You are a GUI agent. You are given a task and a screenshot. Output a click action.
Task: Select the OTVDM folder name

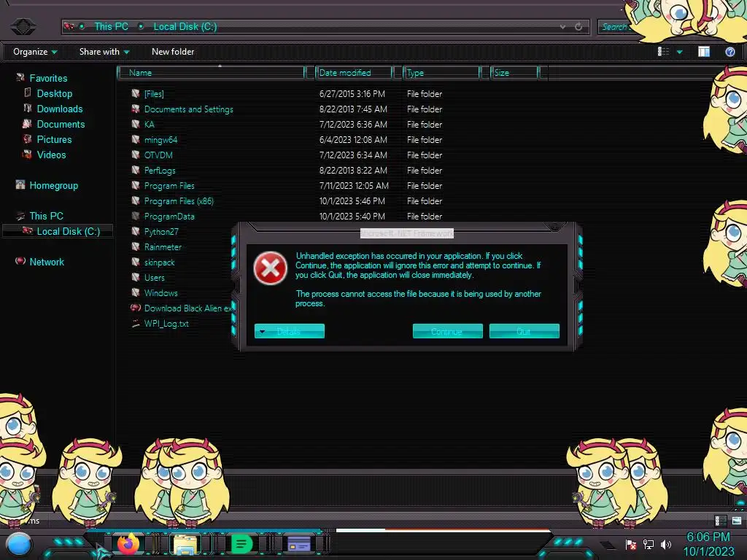pos(158,155)
